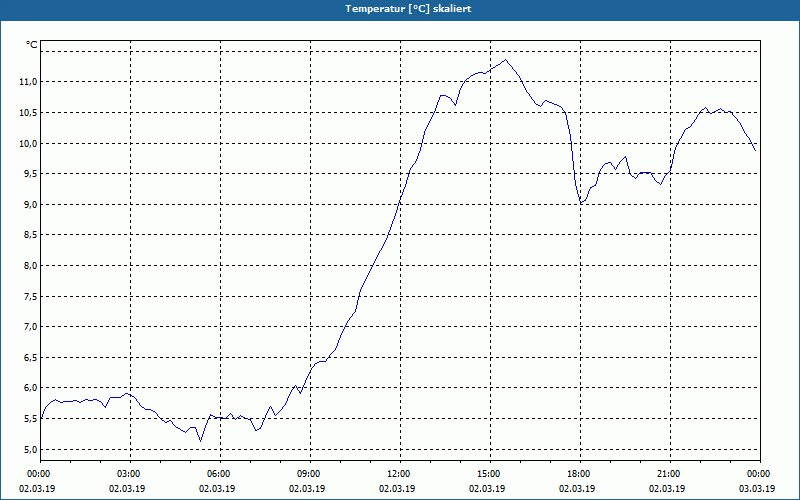This screenshot has width=800, height=500.
Task: Pick the '7,5' y-axis label
Action: [x=31, y=296]
